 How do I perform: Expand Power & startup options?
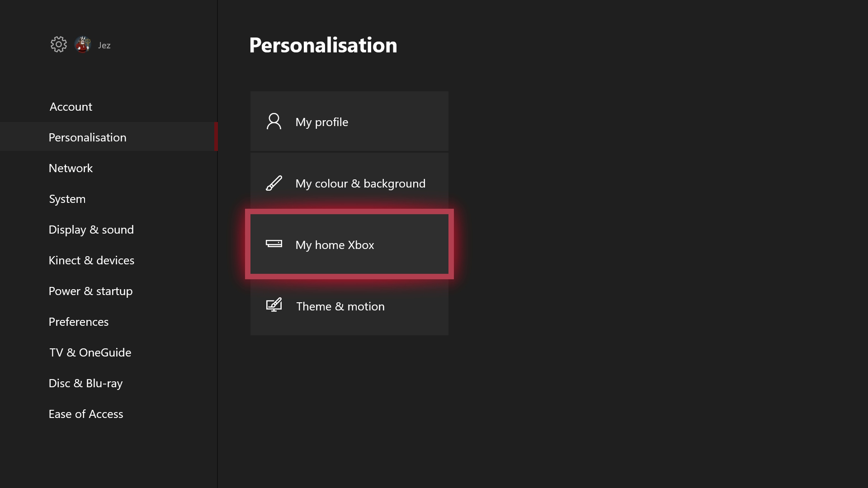[x=90, y=290]
